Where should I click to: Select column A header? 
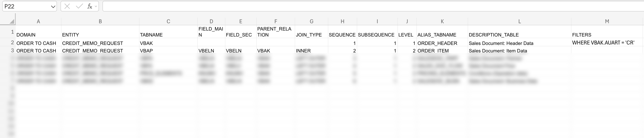tap(38, 21)
